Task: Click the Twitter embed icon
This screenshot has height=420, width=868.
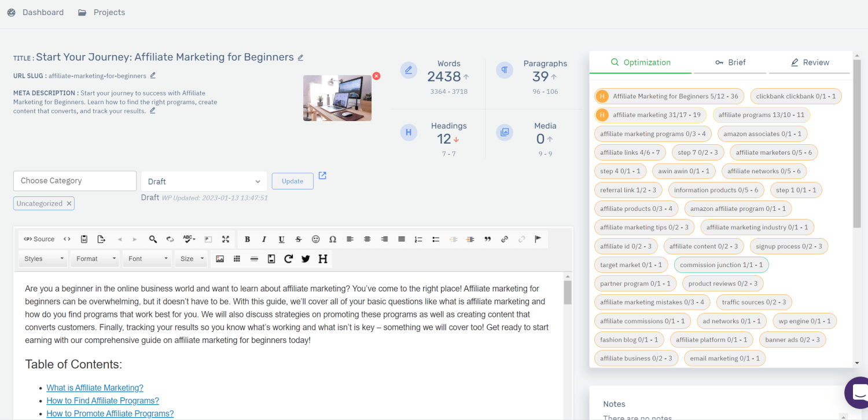Action: pyautogui.click(x=306, y=259)
